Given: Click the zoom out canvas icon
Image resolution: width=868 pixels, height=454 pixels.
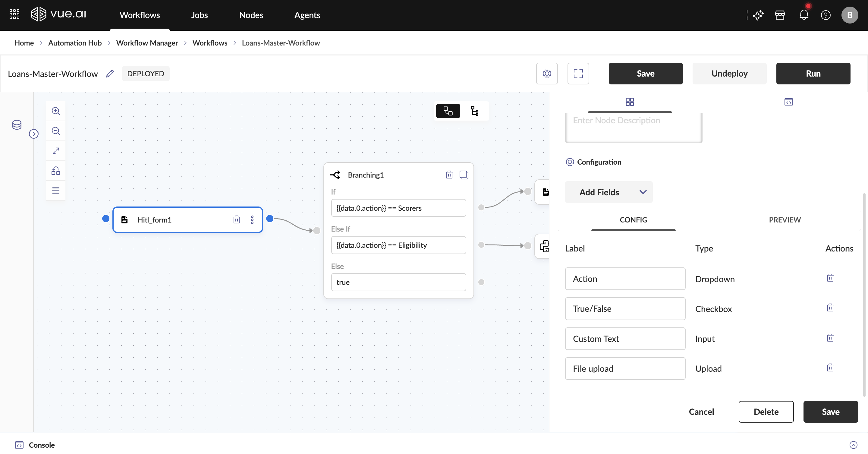Looking at the screenshot, I should [55, 131].
